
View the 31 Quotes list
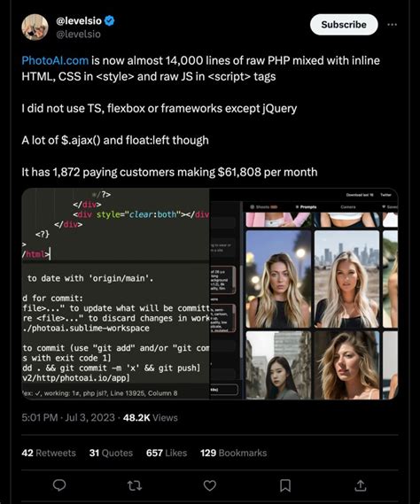tap(111, 453)
